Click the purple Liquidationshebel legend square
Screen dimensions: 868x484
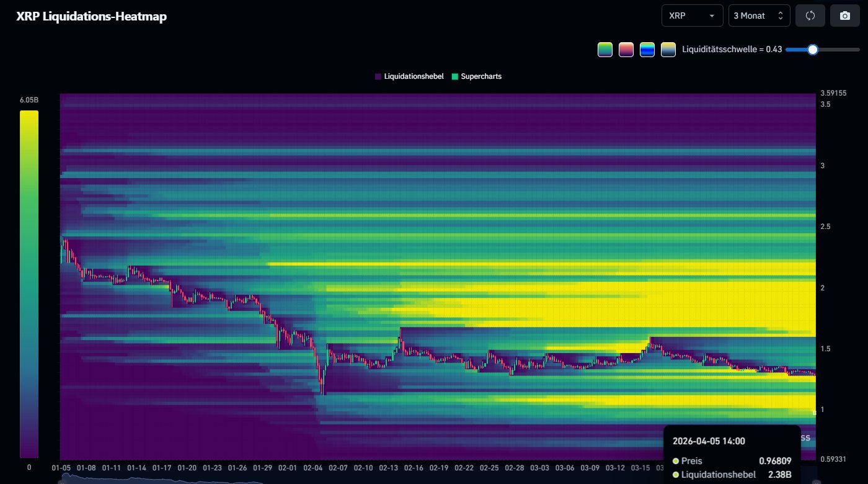[378, 76]
